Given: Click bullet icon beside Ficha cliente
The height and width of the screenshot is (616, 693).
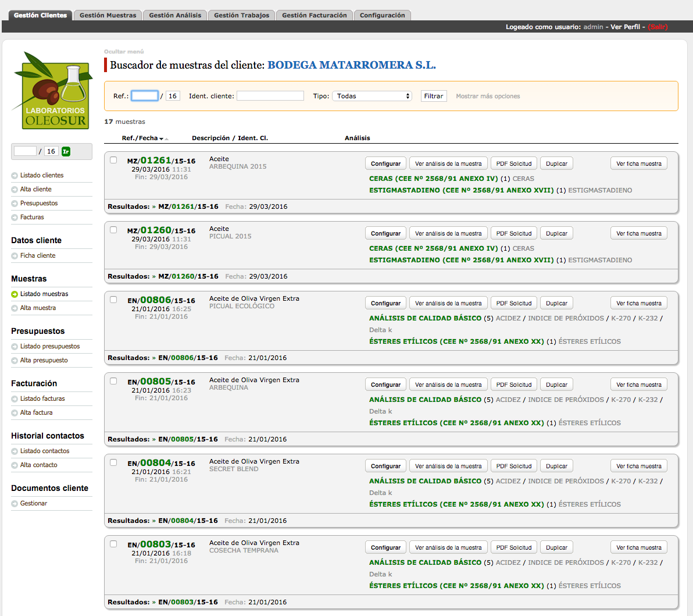Looking at the screenshot, I should point(15,255).
